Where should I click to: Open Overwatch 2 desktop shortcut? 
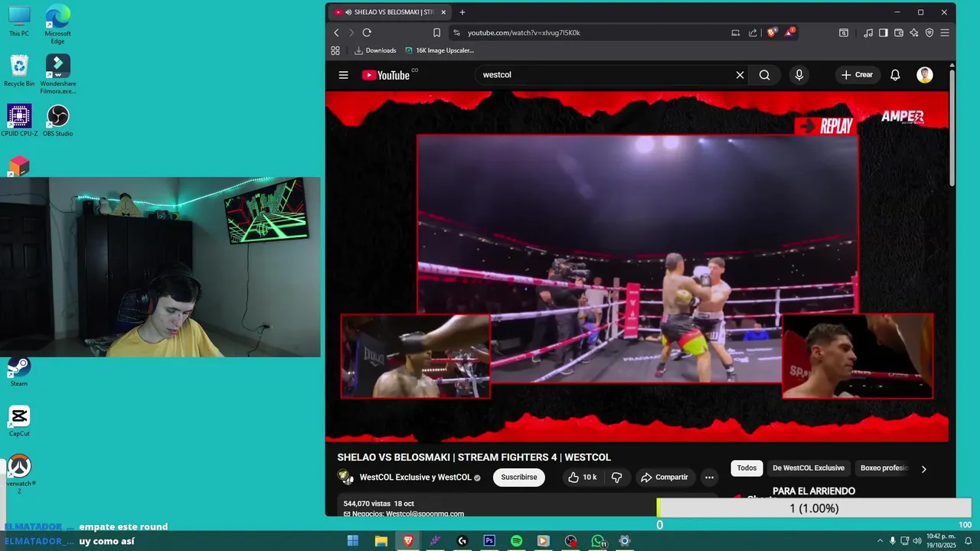[x=19, y=474]
